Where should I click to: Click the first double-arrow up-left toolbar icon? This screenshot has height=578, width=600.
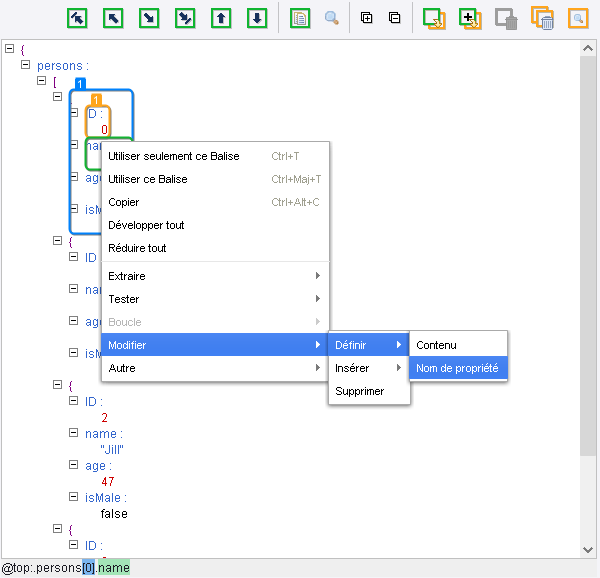pyautogui.click(x=77, y=18)
